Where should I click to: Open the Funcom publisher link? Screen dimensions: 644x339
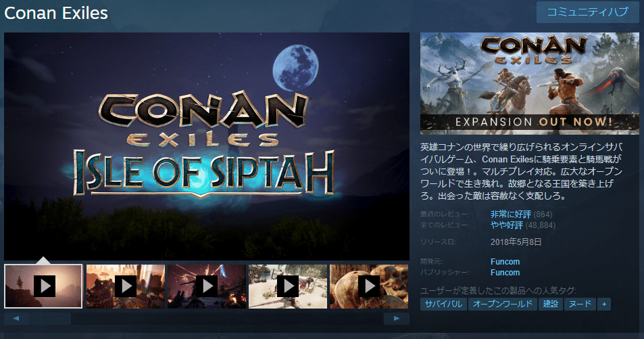[x=505, y=273]
